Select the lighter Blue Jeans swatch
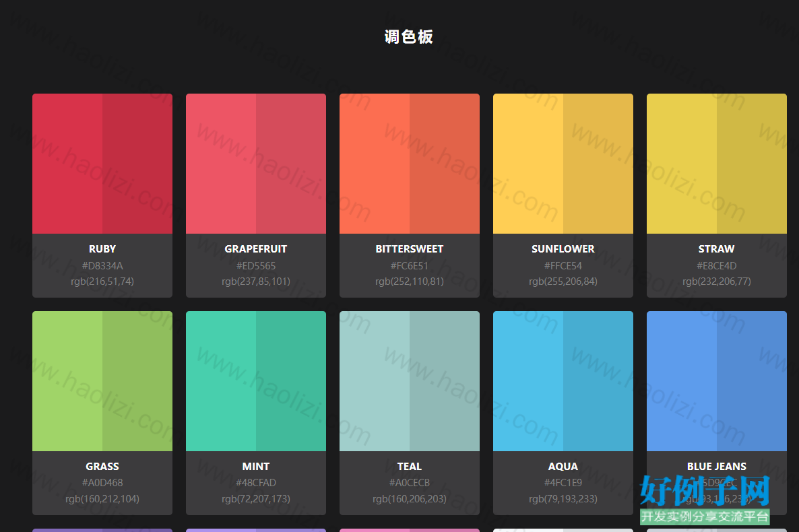799x532 pixels. pyautogui.click(x=682, y=381)
